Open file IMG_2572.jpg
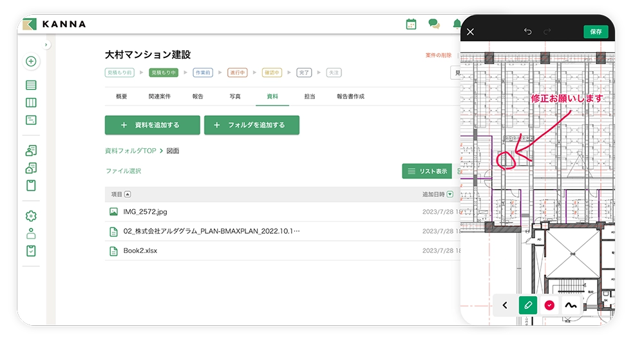Viewport: 644px width, 340px height. pos(145,212)
